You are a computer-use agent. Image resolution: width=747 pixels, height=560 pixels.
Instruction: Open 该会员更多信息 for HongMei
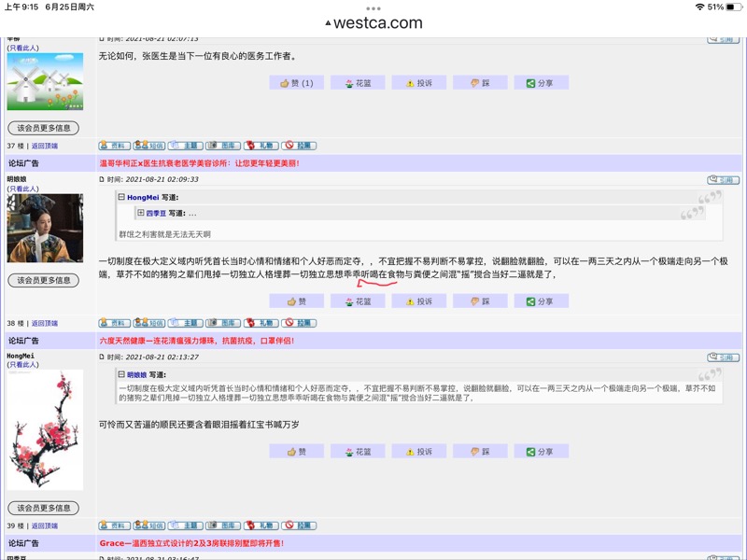coord(43,508)
